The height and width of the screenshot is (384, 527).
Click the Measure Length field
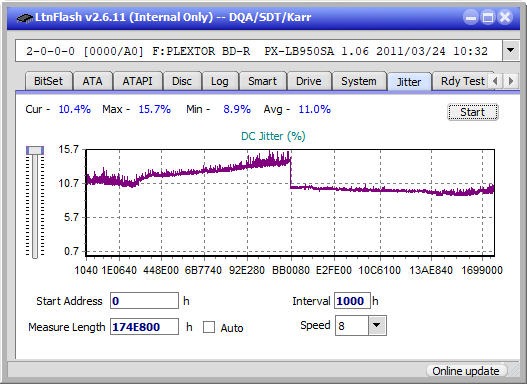[144, 327]
